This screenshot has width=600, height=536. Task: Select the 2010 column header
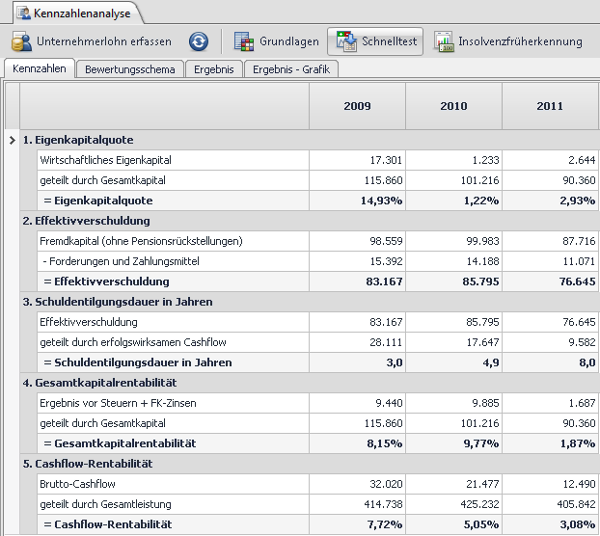(454, 106)
